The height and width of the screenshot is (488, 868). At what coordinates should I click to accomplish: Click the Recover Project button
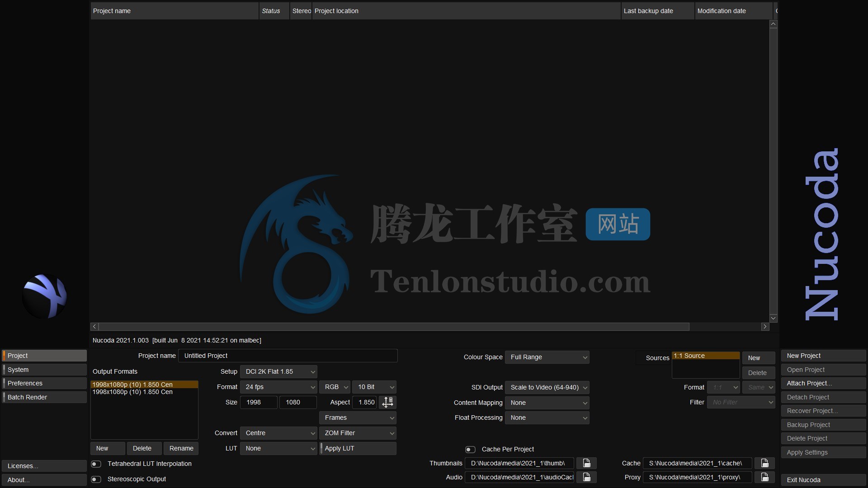(824, 411)
